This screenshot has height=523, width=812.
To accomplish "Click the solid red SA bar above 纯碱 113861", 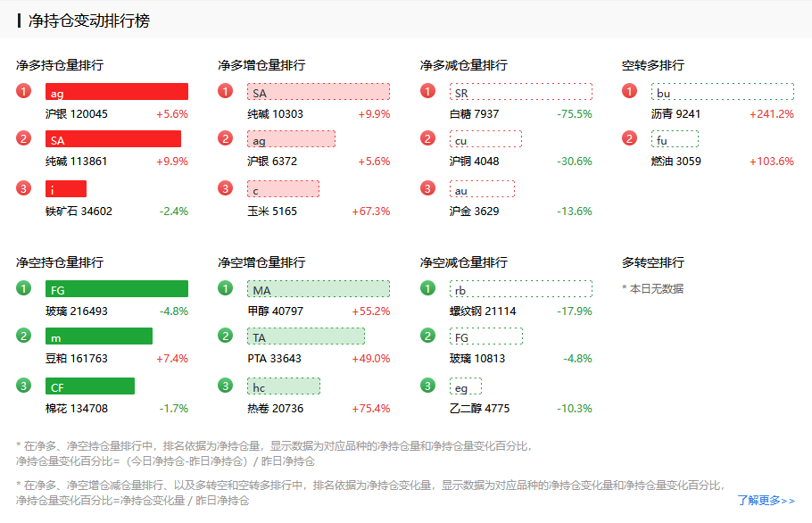I will (x=113, y=139).
